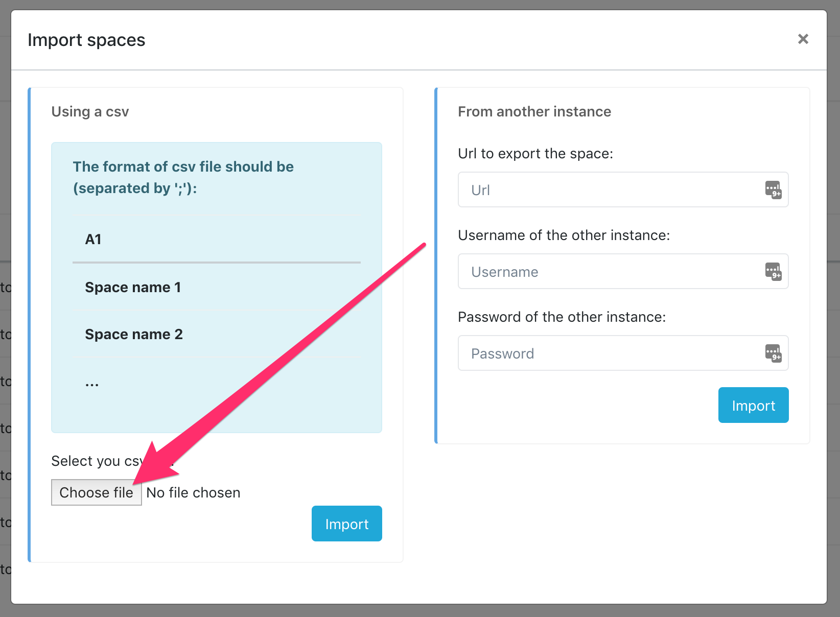Screen dimensions: 840x617
Task: Click the 'From another instance' heading
Action: pos(534,111)
